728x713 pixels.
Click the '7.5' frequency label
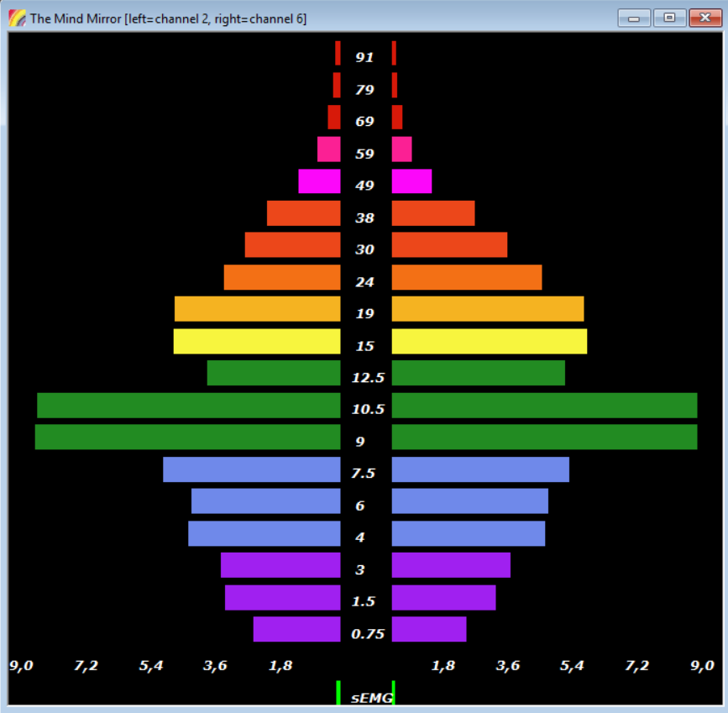point(363,474)
